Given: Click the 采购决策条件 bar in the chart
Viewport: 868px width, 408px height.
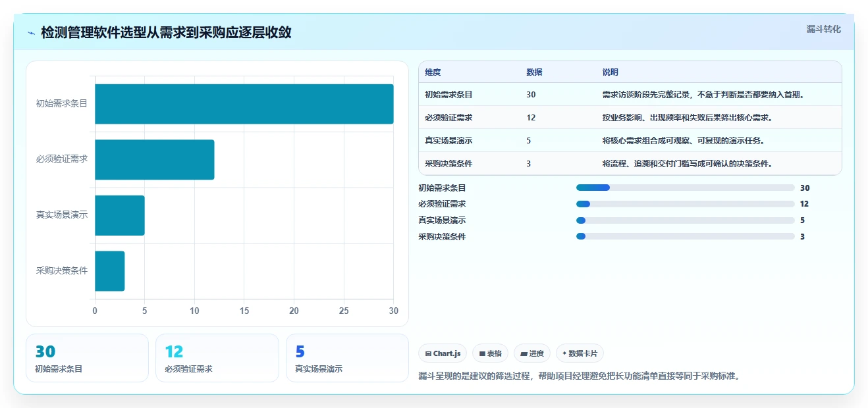Looking at the screenshot, I should 110,270.
